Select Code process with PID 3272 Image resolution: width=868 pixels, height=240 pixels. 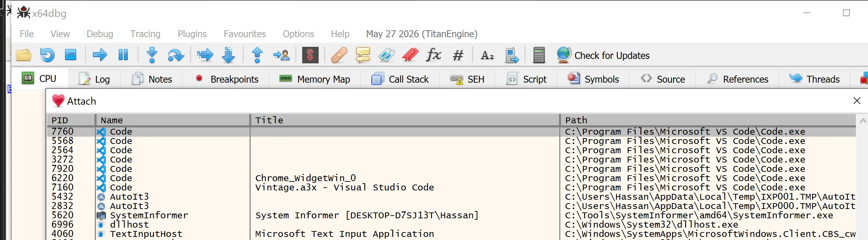pos(451,159)
